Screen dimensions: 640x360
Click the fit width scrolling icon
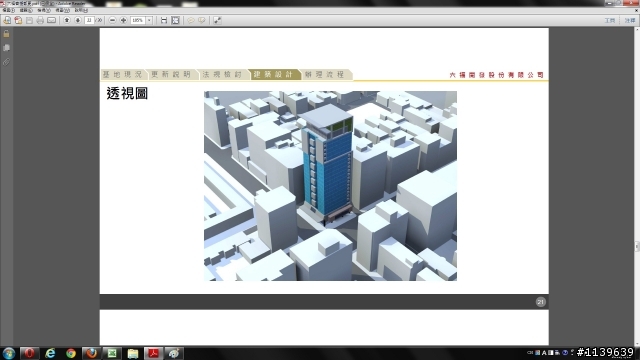(x=164, y=20)
